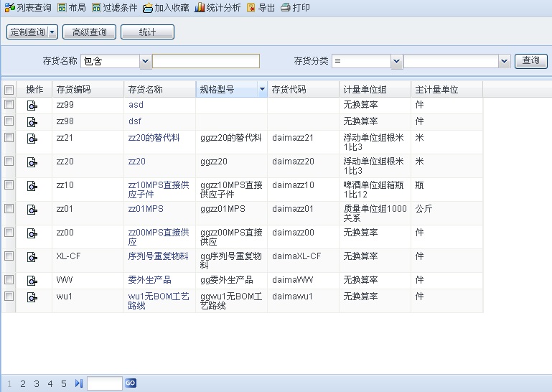Open the 规格型号 column header menu arrow
This screenshot has width=552, height=392.
[261, 90]
